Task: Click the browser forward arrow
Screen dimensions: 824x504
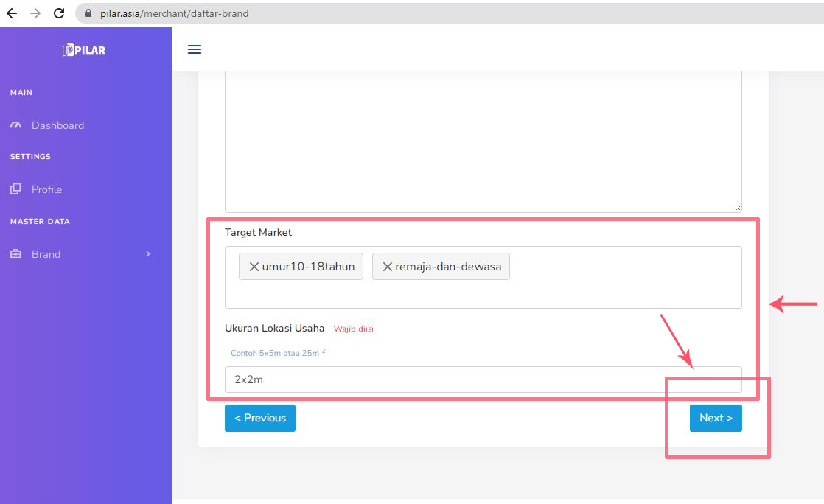Action: tap(35, 13)
